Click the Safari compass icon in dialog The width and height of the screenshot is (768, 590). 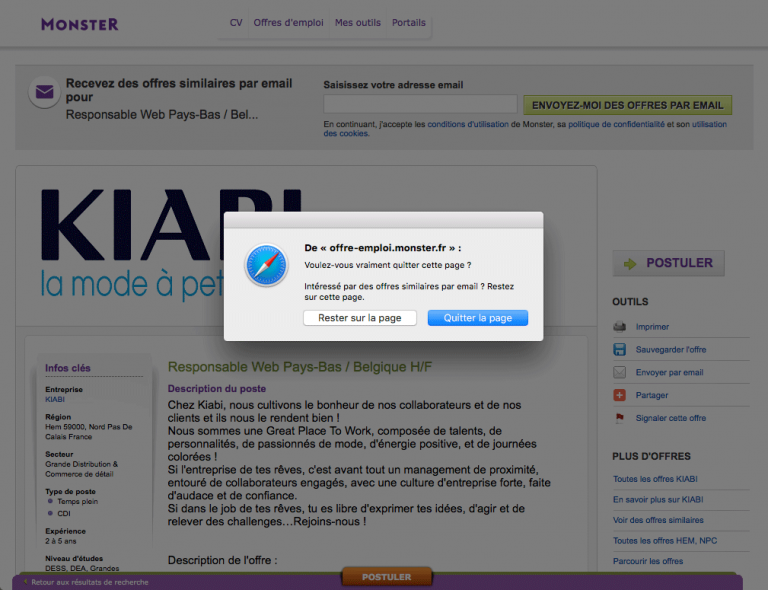(x=266, y=265)
